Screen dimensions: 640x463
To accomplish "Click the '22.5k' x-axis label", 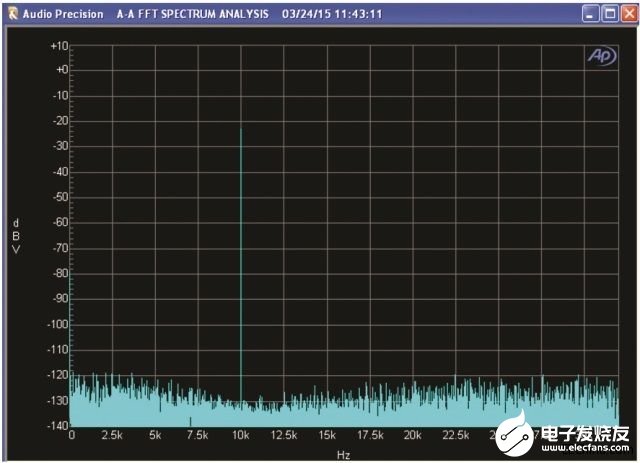I will click(x=456, y=436).
